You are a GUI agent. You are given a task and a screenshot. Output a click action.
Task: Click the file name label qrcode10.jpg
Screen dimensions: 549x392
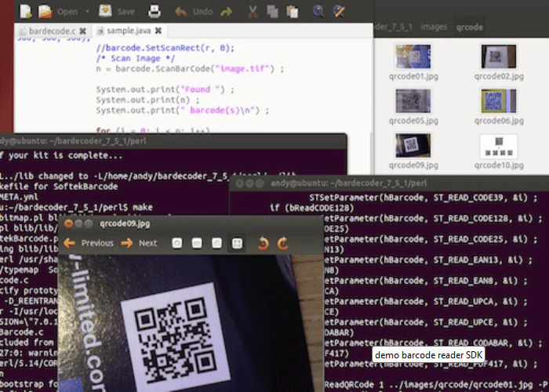click(x=499, y=165)
